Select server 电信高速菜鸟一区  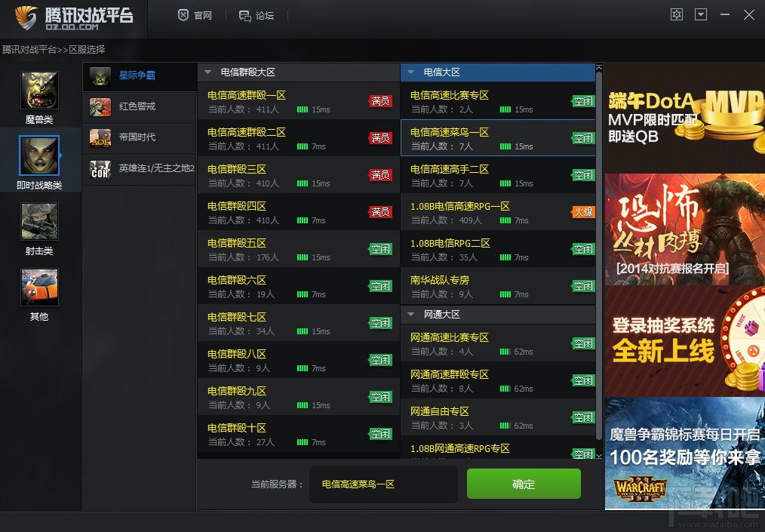(498, 138)
